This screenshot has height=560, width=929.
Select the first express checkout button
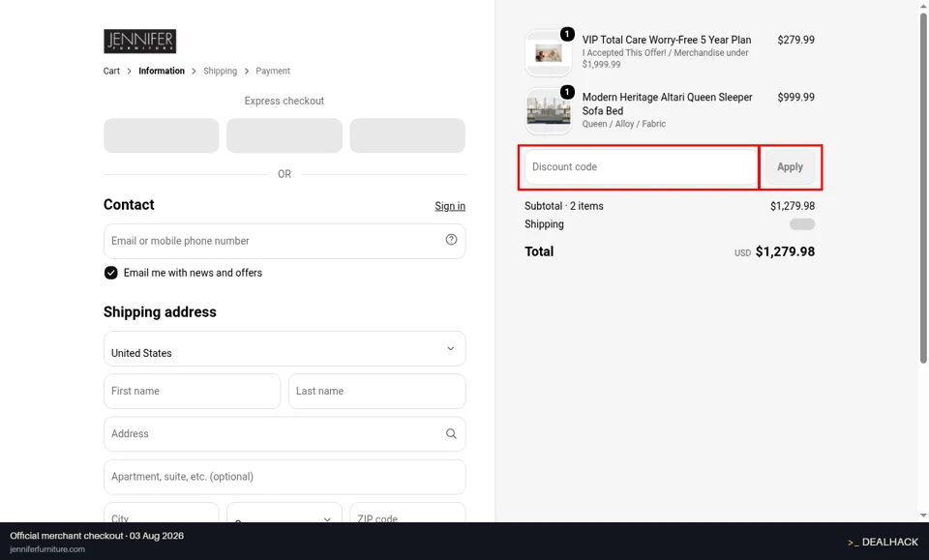tap(162, 135)
